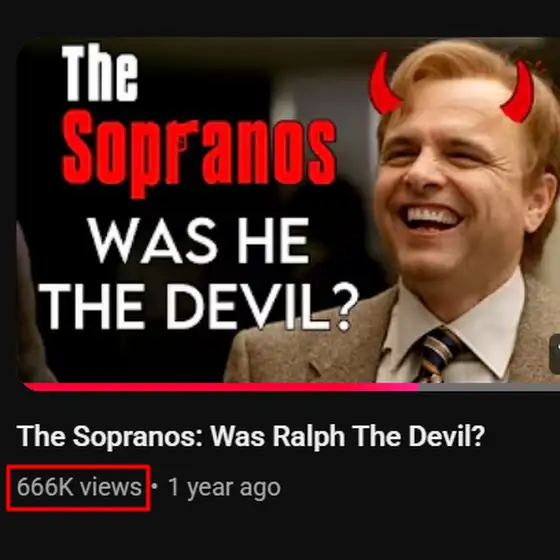The width and height of the screenshot is (560, 560).
Task: Click the gray unwatched portion of progress bar
Action: (489, 387)
